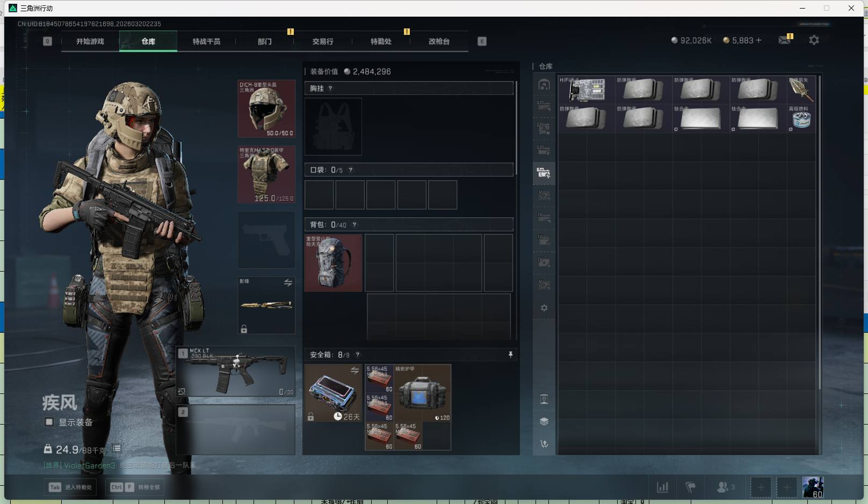Click the stash cart with up-arrow icon

(x=544, y=444)
